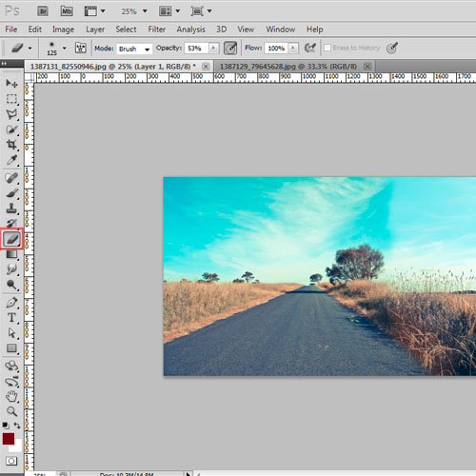
Task: Select the Hand tool
Action: pos(11,396)
